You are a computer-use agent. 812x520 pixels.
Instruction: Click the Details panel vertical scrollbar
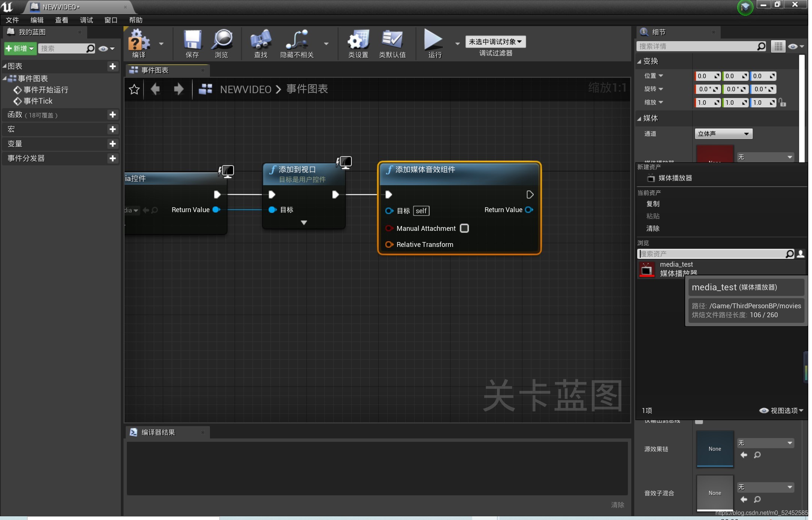click(x=802, y=108)
